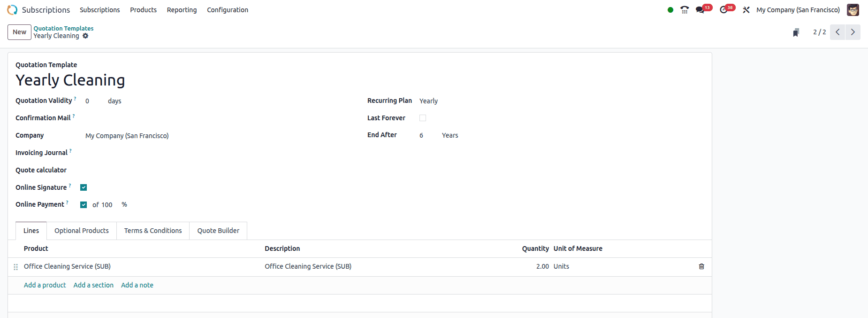Screen dimensions: 868x318
Task: Open the activities clock icon
Action: [723, 10]
